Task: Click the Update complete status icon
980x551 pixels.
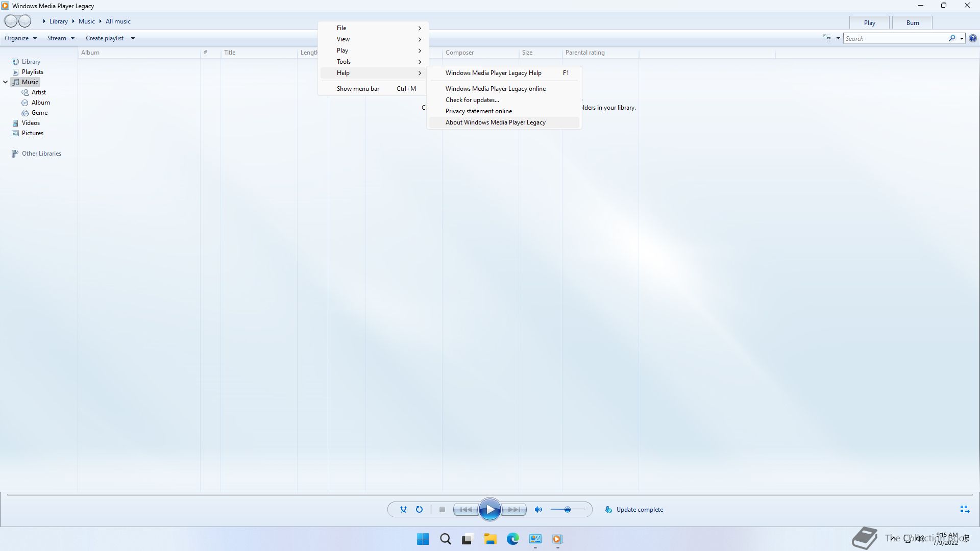Action: click(608, 509)
